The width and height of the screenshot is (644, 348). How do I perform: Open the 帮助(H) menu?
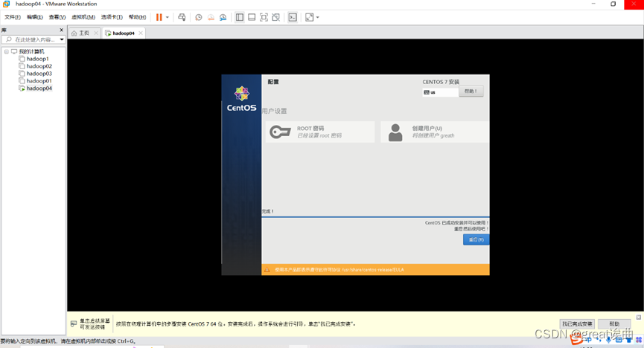click(137, 17)
